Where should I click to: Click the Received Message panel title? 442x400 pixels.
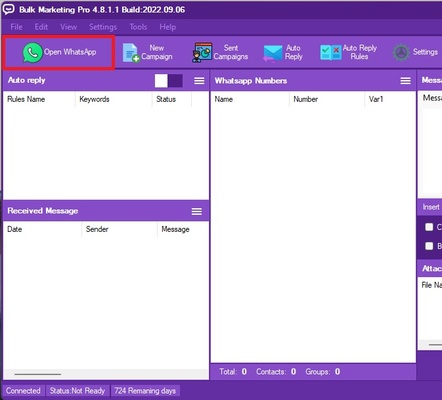click(43, 211)
